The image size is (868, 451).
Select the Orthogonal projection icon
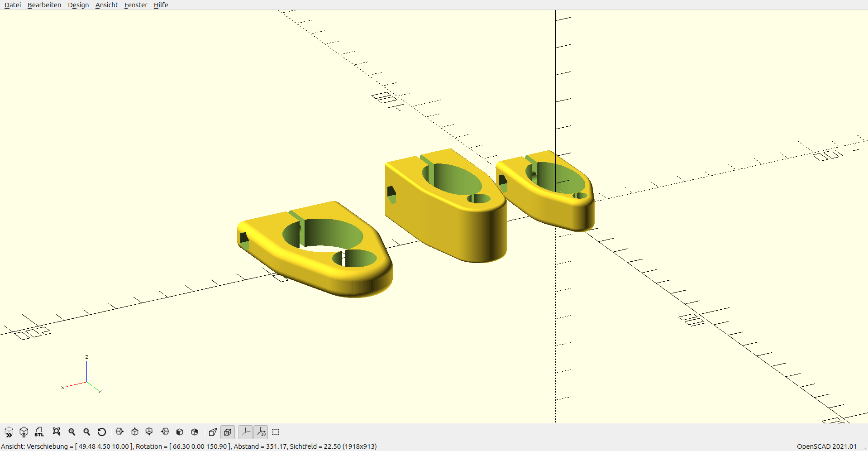tap(228, 432)
